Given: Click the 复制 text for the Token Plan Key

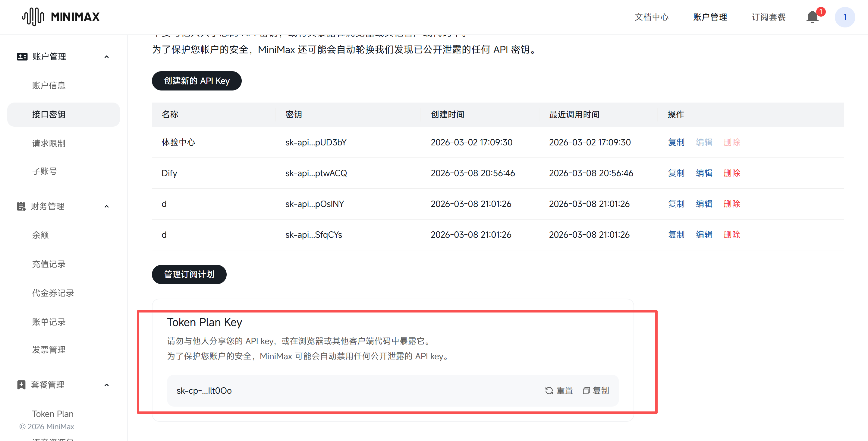Looking at the screenshot, I should click(x=600, y=390).
